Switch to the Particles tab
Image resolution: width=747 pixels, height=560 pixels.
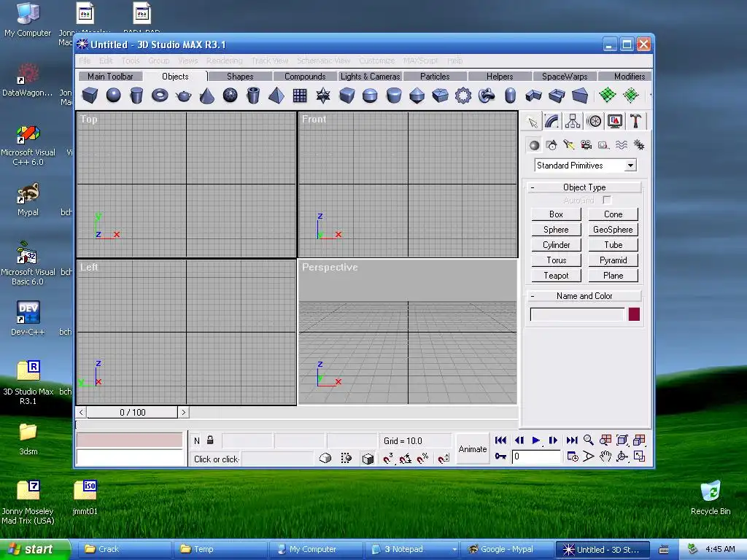(x=435, y=76)
